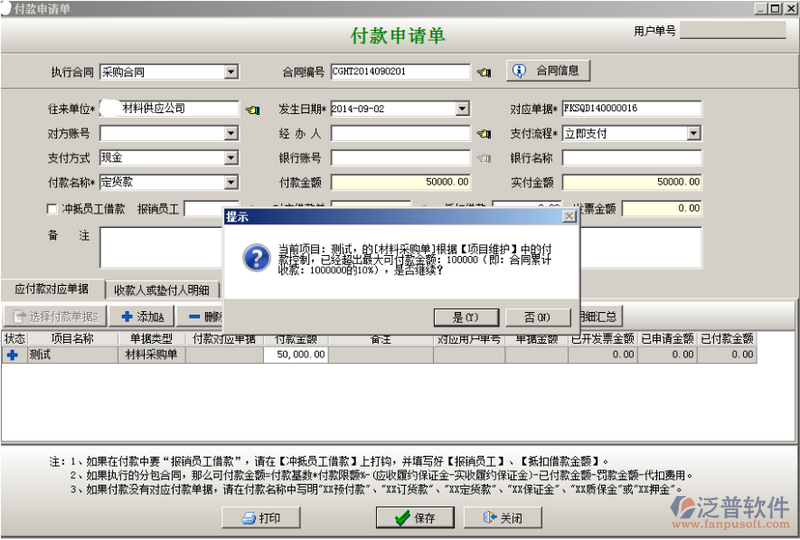Screen dimensions: 800x540
Task: Focus the 经办人 input field
Action: [x=401, y=134]
